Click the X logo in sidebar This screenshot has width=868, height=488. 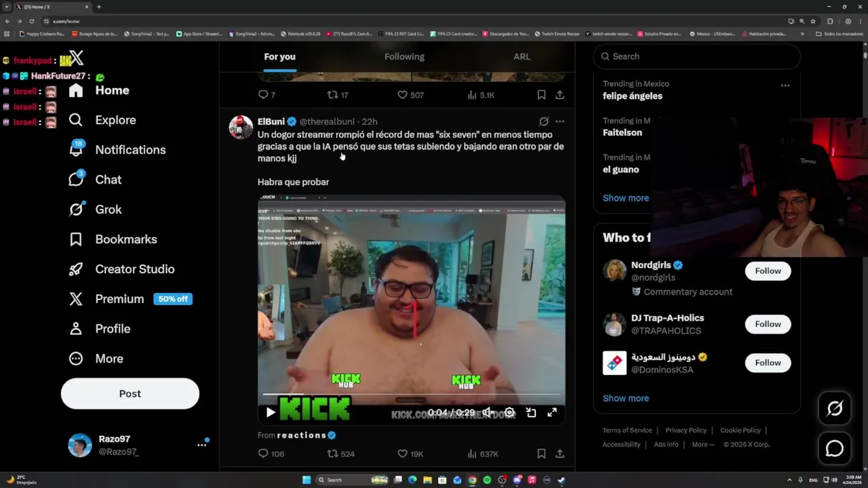[x=76, y=58]
